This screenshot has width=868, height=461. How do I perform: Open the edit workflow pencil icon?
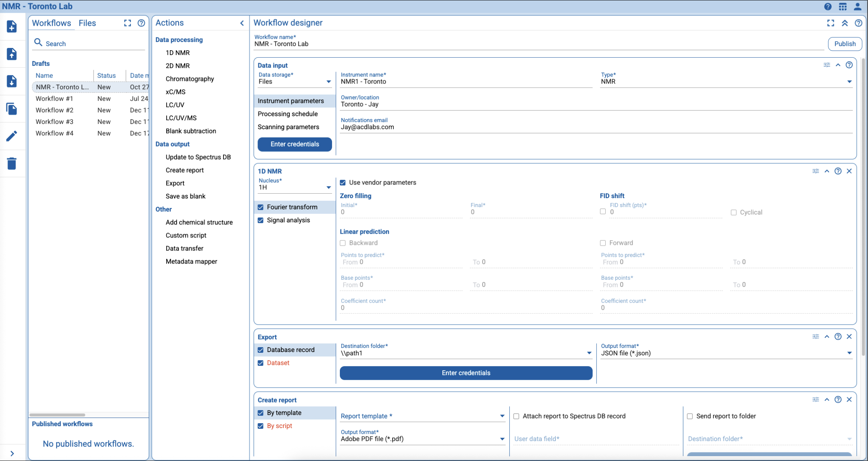click(x=12, y=136)
